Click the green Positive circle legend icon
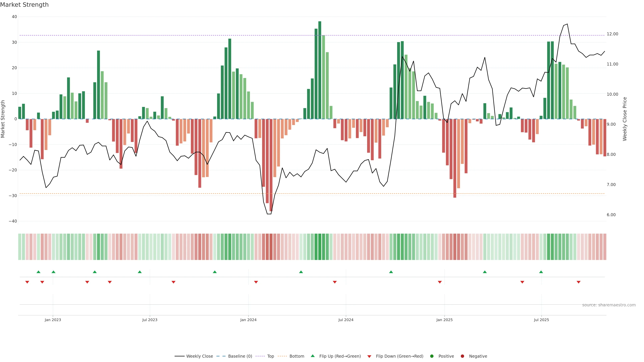This screenshot has height=362, width=644. [x=432, y=356]
